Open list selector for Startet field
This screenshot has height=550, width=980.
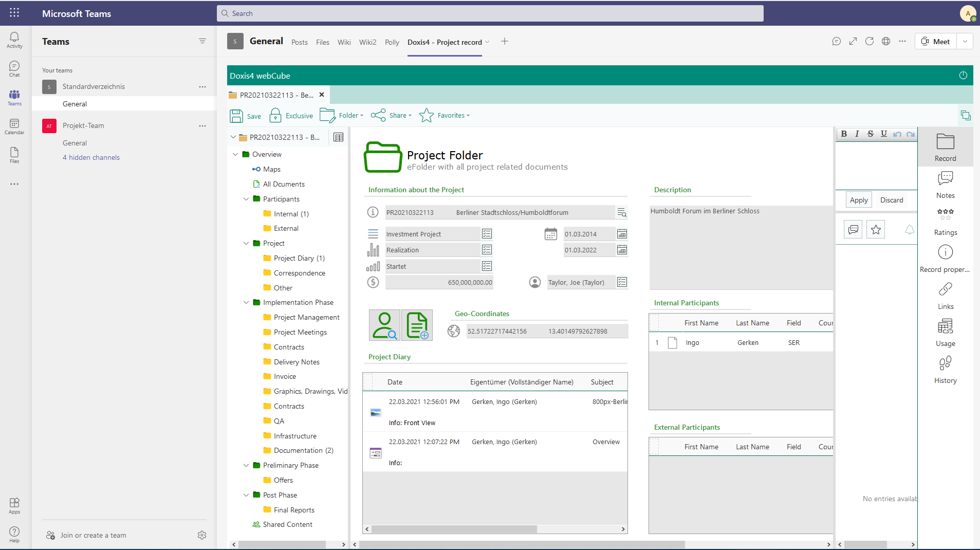pyautogui.click(x=487, y=266)
